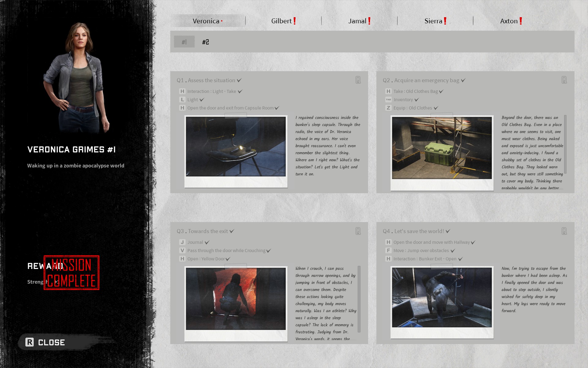Click the Q3 journal bookmark icon
Image resolution: width=588 pixels, height=368 pixels.
click(x=358, y=231)
